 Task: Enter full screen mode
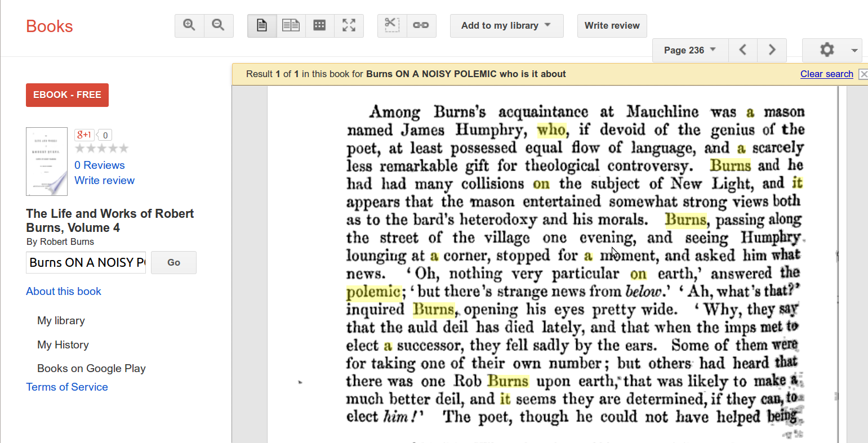(x=349, y=25)
